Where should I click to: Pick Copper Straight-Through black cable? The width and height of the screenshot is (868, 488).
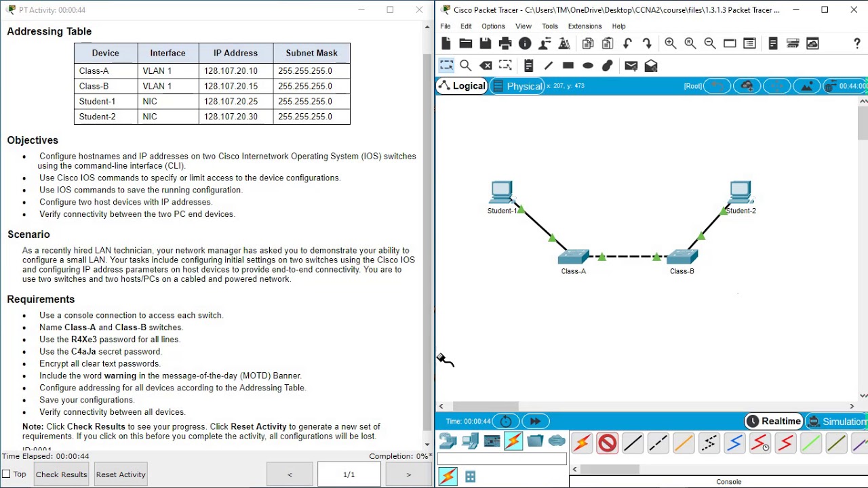click(x=632, y=443)
